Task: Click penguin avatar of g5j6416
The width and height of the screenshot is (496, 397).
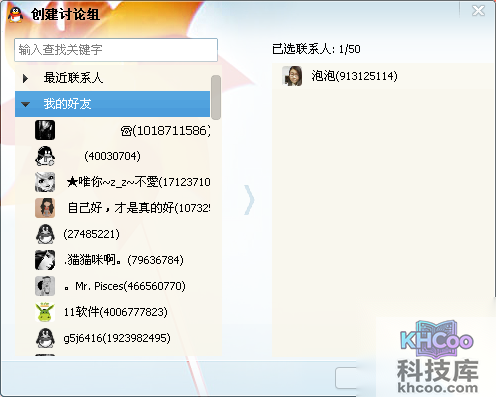Action: [x=45, y=338]
